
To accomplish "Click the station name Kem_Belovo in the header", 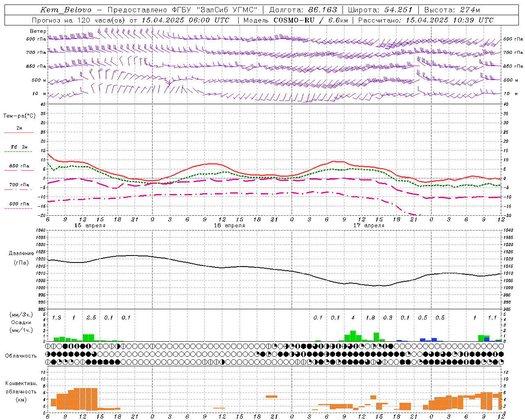I will [x=66, y=10].
